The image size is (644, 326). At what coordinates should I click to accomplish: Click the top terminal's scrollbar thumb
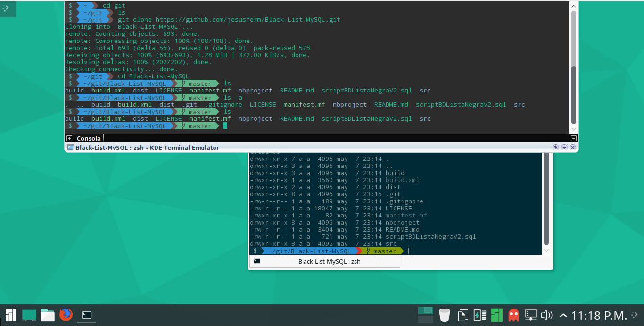574,95
